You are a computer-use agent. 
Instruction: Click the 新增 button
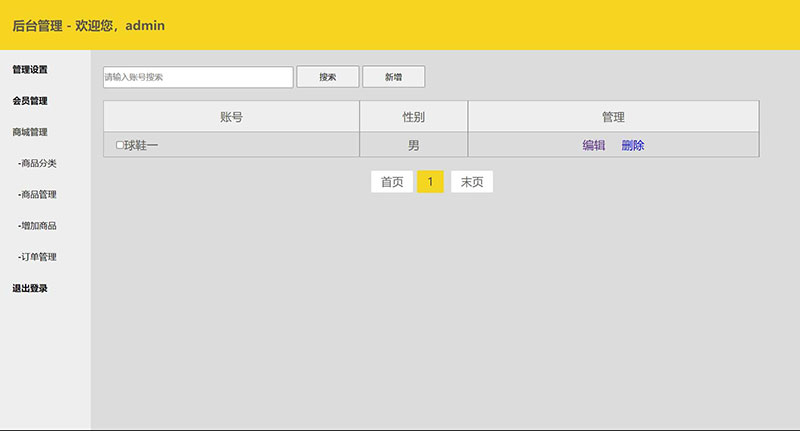click(393, 77)
